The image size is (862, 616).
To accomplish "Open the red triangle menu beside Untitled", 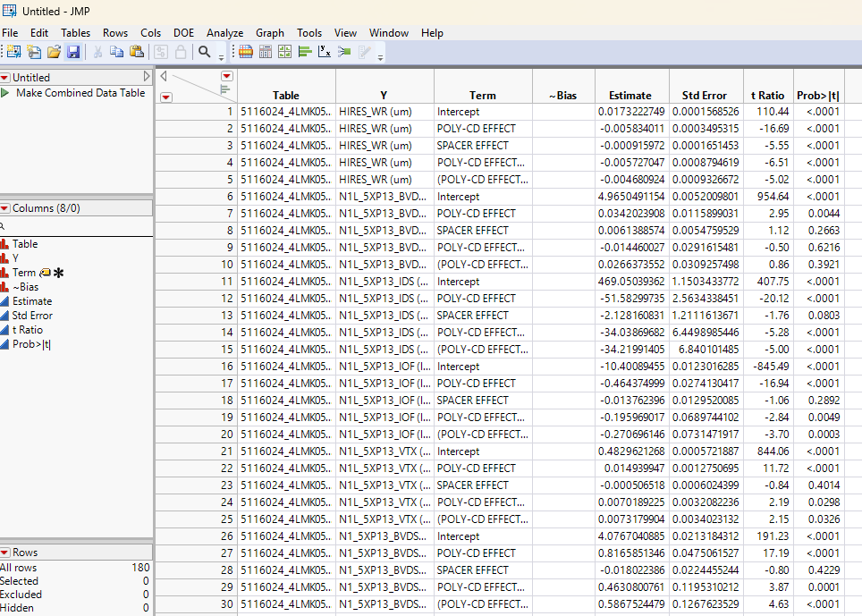I will [x=5, y=78].
